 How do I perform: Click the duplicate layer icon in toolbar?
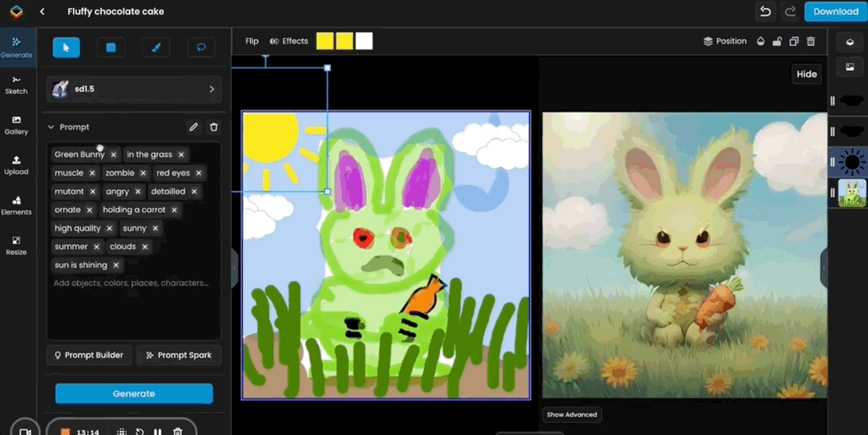793,42
